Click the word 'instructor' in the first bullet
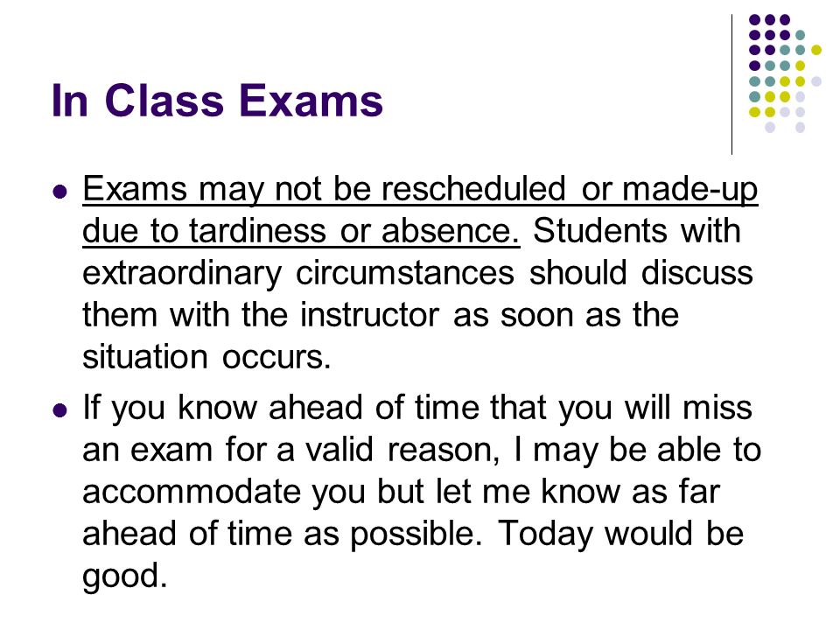 (369, 315)
